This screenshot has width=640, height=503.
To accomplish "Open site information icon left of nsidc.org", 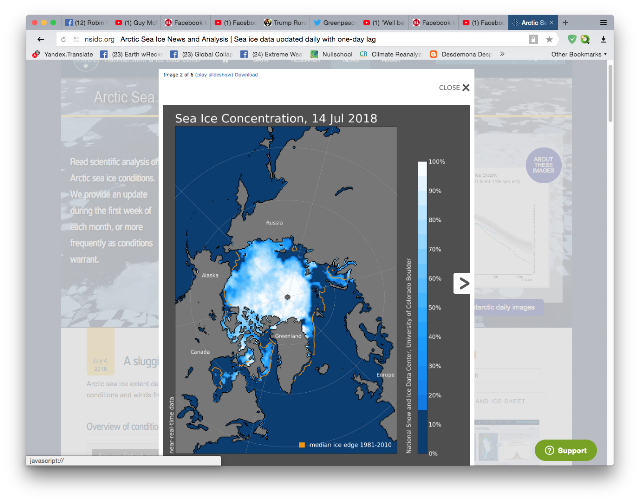I will [76, 39].
